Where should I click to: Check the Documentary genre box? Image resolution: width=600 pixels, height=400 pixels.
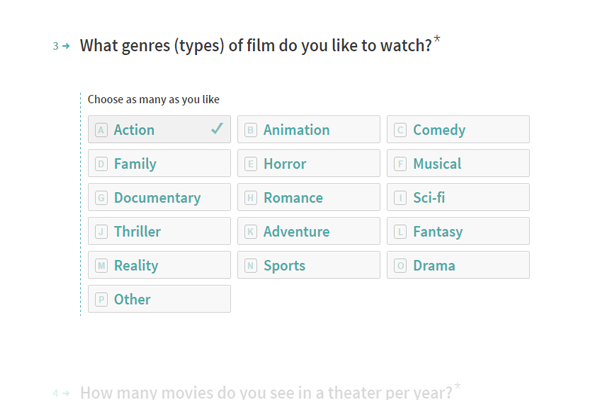pos(159,197)
